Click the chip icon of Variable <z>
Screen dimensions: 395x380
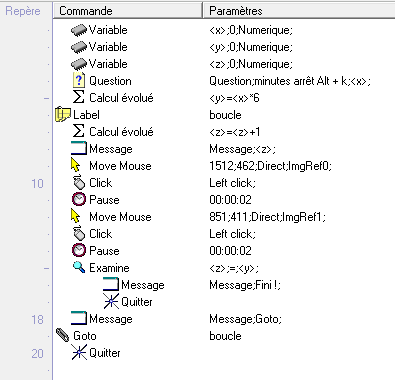pyautogui.click(x=79, y=64)
